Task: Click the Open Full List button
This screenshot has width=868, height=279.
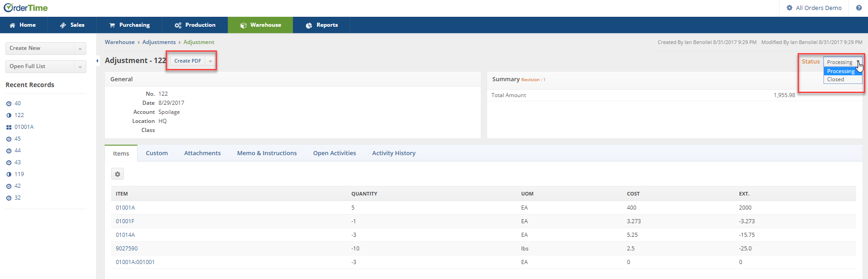Action: click(40, 67)
